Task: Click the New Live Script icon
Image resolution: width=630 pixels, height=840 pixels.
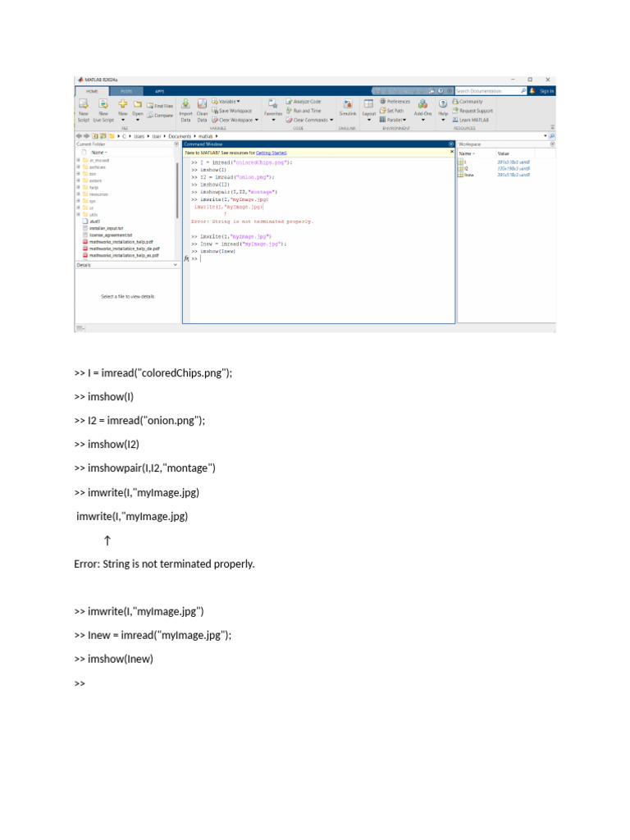Action: tap(103, 103)
